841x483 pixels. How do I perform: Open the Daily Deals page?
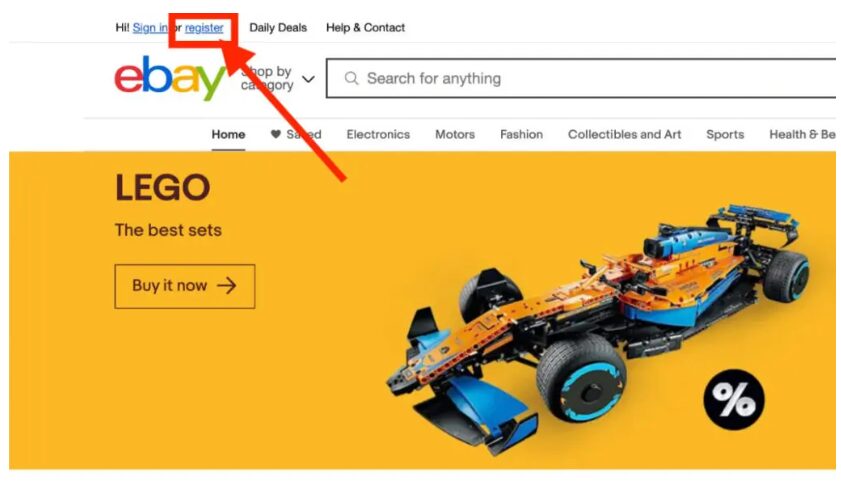pos(278,27)
